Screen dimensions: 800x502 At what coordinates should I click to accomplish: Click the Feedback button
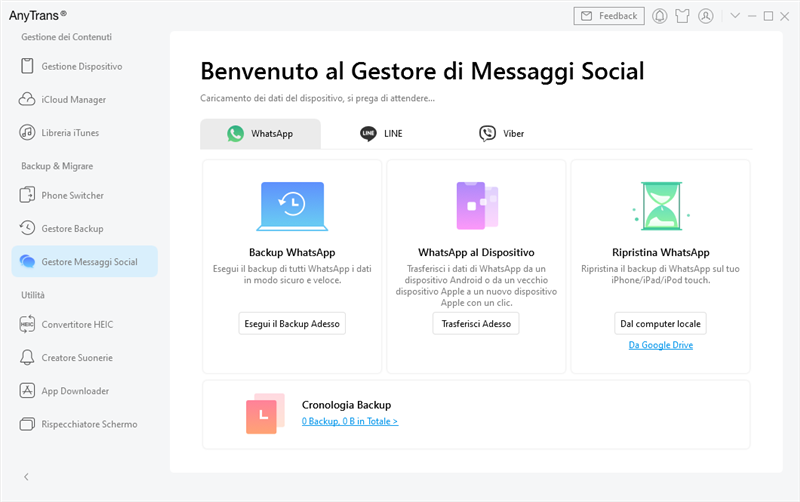click(609, 16)
